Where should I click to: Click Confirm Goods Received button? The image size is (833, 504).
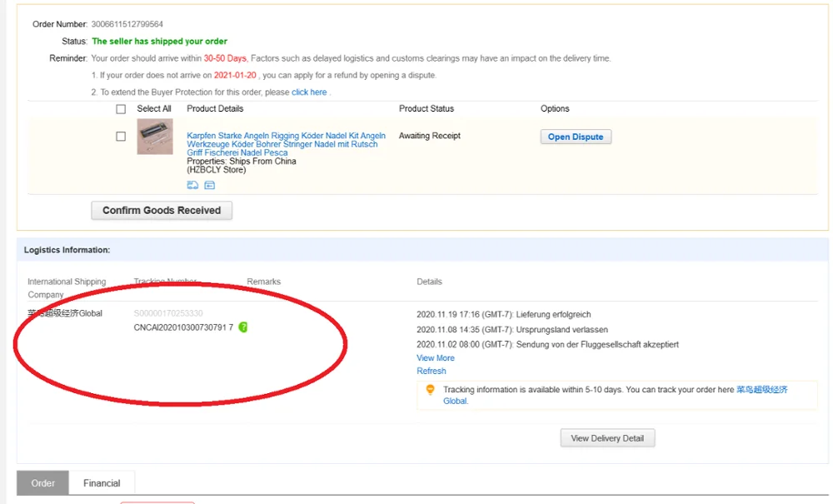(162, 210)
